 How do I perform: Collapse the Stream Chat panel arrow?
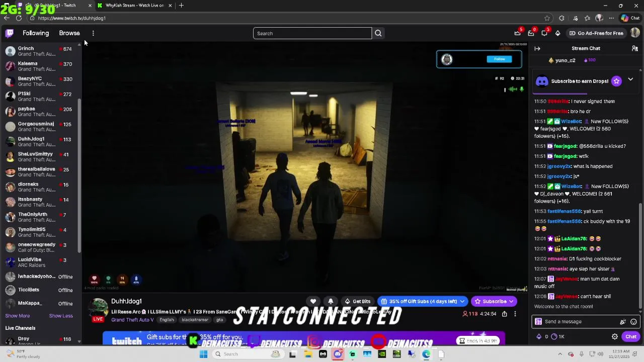[x=537, y=49]
